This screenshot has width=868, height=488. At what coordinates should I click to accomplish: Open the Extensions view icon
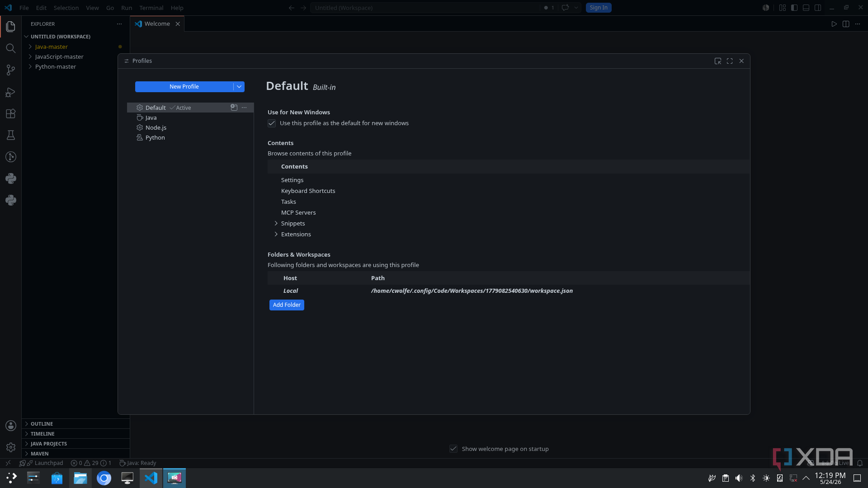11,114
